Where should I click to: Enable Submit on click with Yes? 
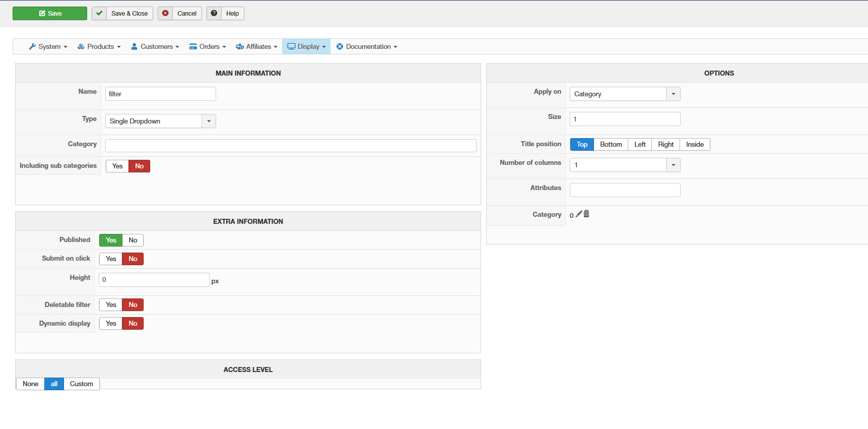click(111, 259)
